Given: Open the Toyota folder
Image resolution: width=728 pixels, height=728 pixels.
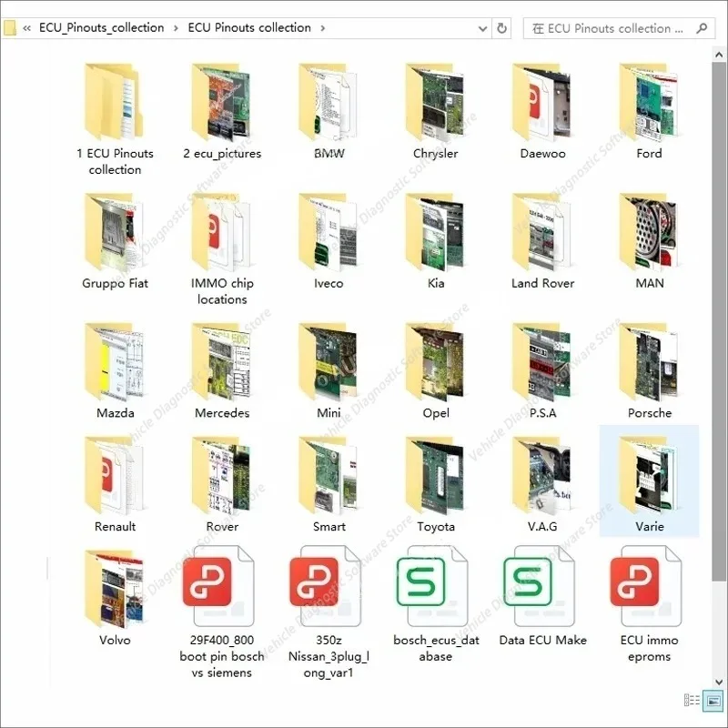Looking at the screenshot, I should [x=436, y=484].
